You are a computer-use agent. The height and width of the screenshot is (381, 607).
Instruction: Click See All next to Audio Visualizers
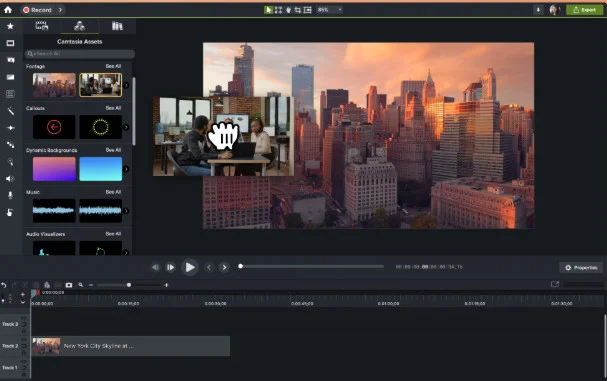tap(113, 234)
